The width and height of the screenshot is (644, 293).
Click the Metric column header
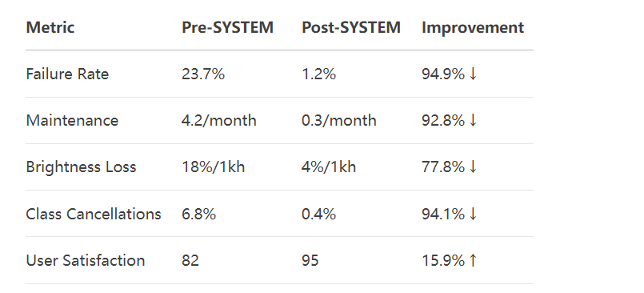[50, 27]
